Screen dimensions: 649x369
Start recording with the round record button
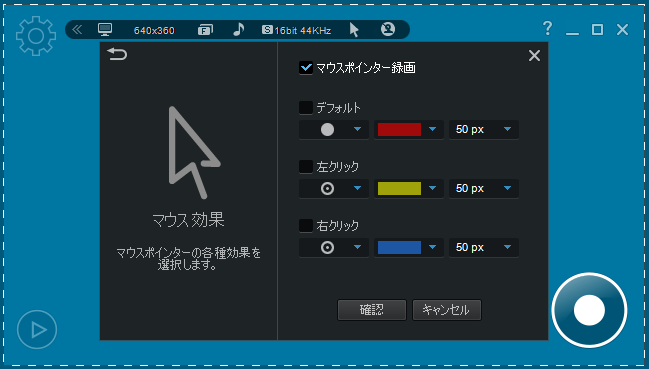pyautogui.click(x=589, y=310)
